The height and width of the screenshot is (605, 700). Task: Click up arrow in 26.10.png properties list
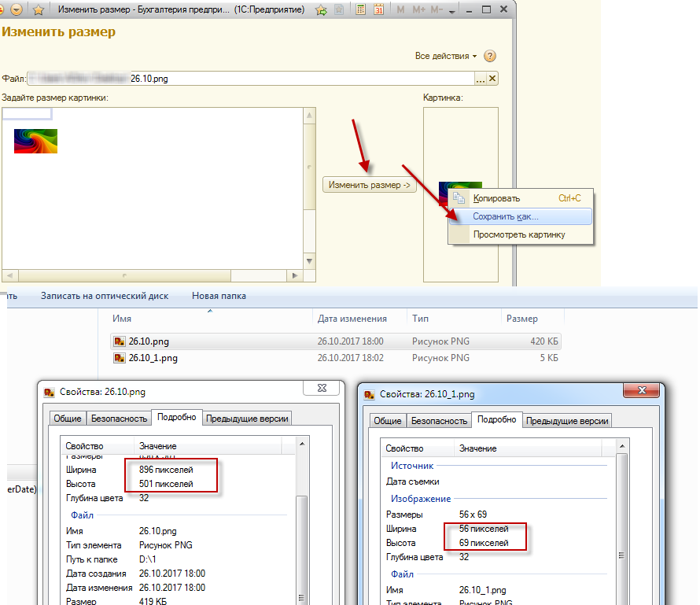pos(302,444)
